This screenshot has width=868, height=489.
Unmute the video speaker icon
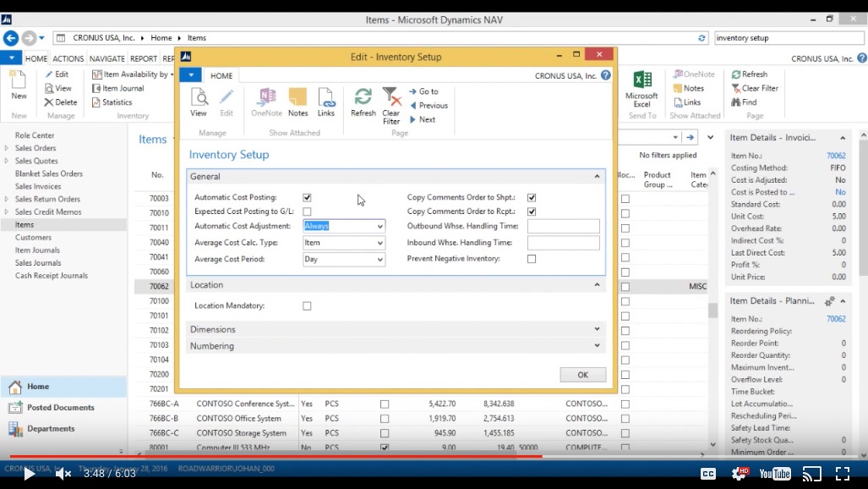click(63, 474)
